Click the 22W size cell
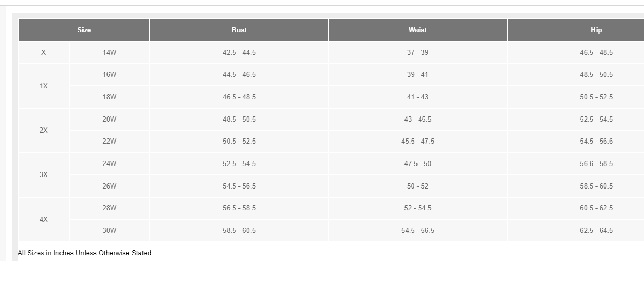This screenshot has height=294, width=644. coord(110,141)
